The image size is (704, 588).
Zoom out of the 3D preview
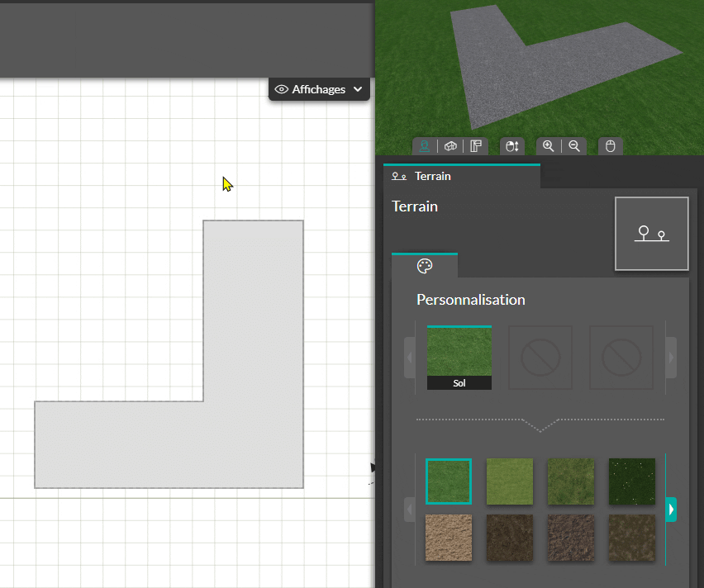574,146
